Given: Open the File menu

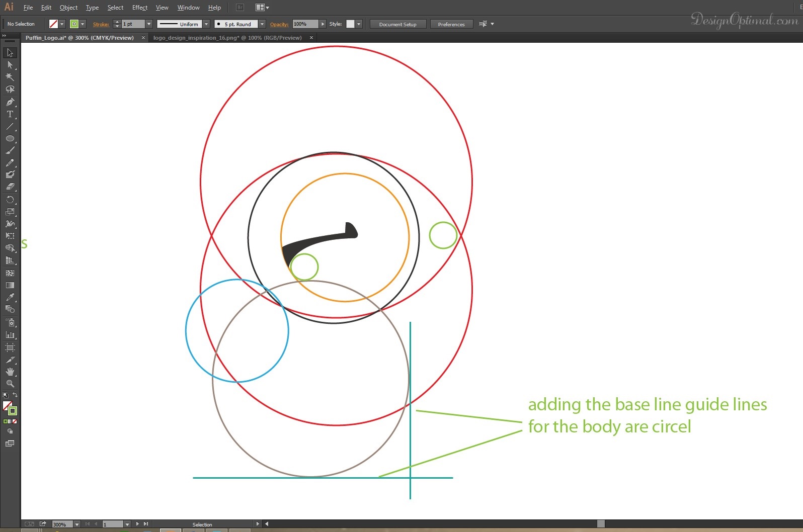Looking at the screenshot, I should pos(28,8).
